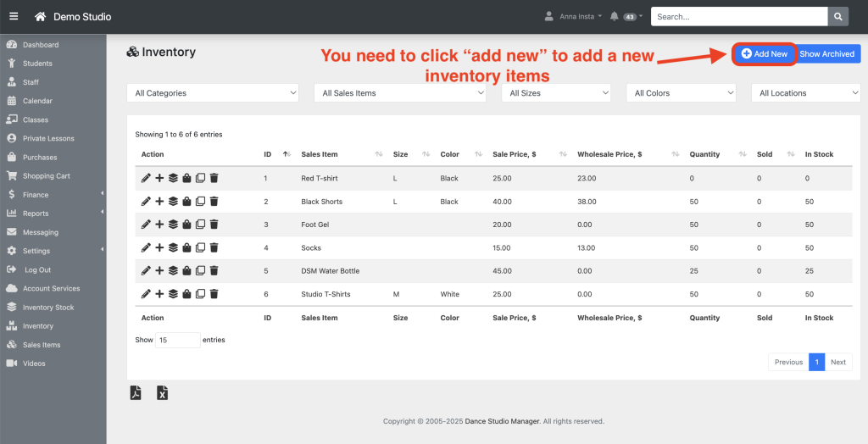Click the 45.00 sale price cell

pyautogui.click(x=502, y=270)
